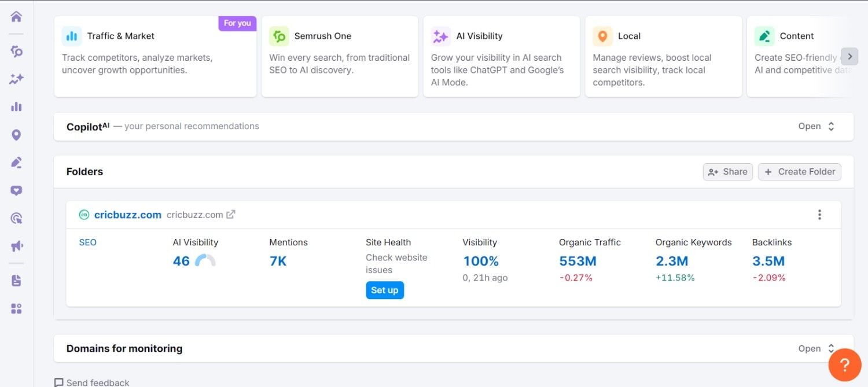The image size is (868, 387).
Task: Click Backlinks value 3.5M
Action: [x=768, y=261]
